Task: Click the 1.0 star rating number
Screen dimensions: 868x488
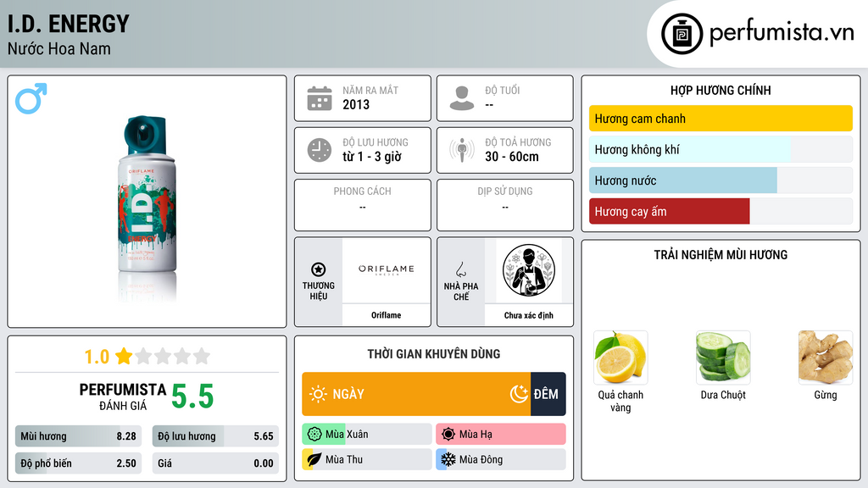Action: [97, 357]
